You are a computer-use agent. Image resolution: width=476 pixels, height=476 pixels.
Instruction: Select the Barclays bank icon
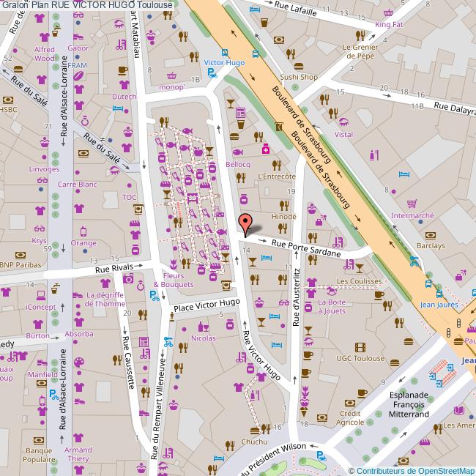pos(431,235)
